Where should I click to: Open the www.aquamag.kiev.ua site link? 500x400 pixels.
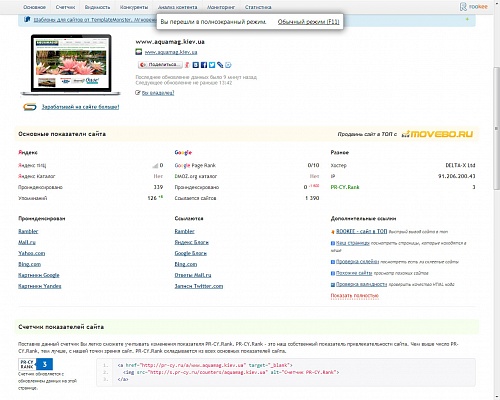pyautogui.click(x=171, y=52)
